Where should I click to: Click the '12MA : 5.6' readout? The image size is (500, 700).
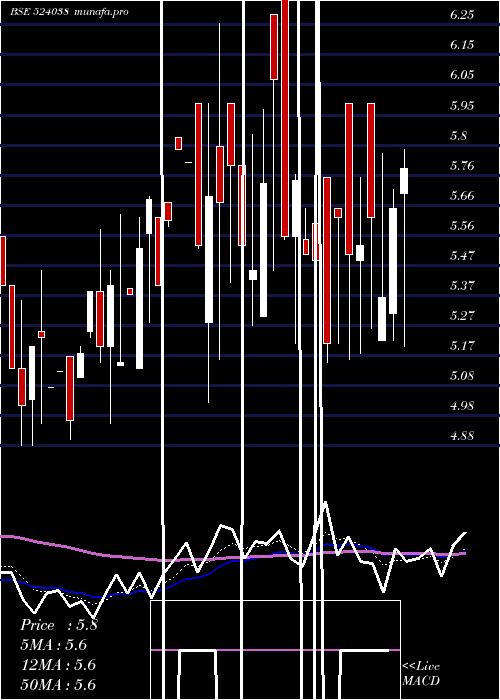point(58,665)
